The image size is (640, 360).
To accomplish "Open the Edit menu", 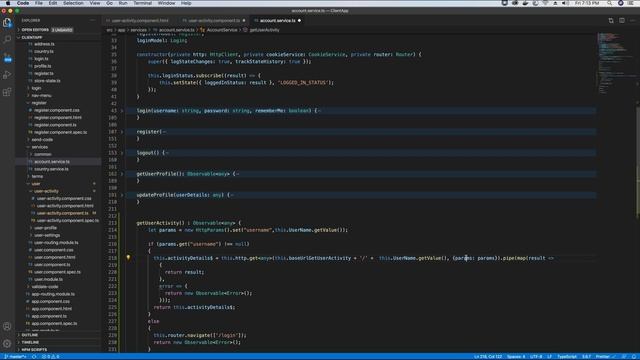I will coord(53,3).
